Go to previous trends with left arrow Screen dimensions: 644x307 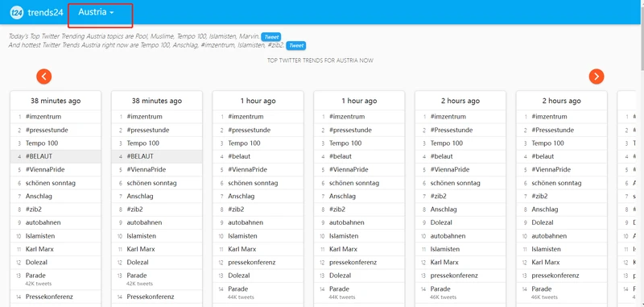tap(44, 77)
